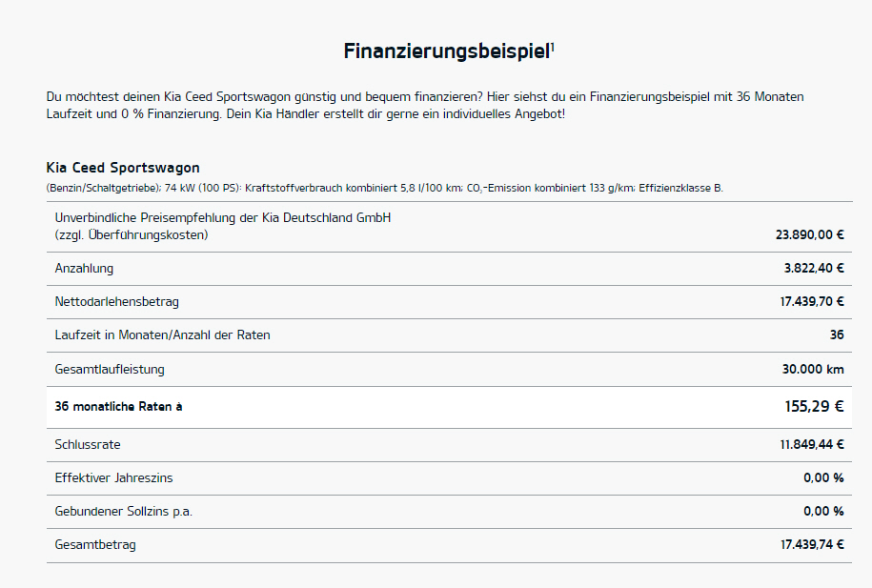The width and height of the screenshot is (872, 588).
Task: Click the 17.439,70 € loan amount
Action: point(812,301)
